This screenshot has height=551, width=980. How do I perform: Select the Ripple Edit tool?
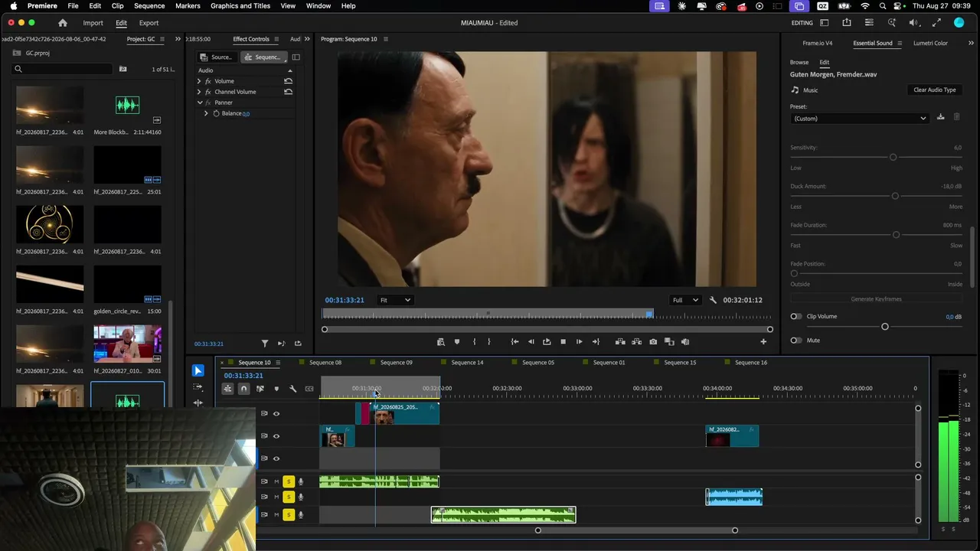[x=198, y=403]
